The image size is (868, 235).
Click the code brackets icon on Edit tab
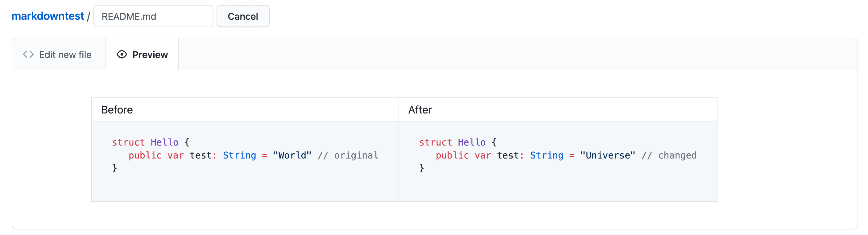pyautogui.click(x=28, y=55)
